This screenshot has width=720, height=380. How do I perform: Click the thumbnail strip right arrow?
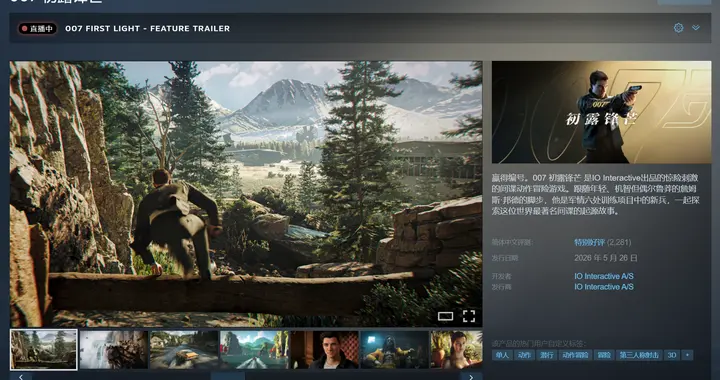[471, 376]
